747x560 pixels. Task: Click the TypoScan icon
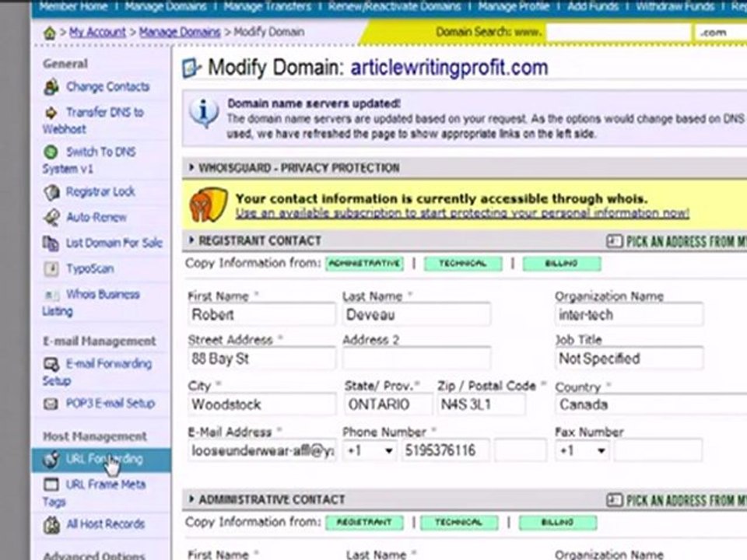point(51,268)
